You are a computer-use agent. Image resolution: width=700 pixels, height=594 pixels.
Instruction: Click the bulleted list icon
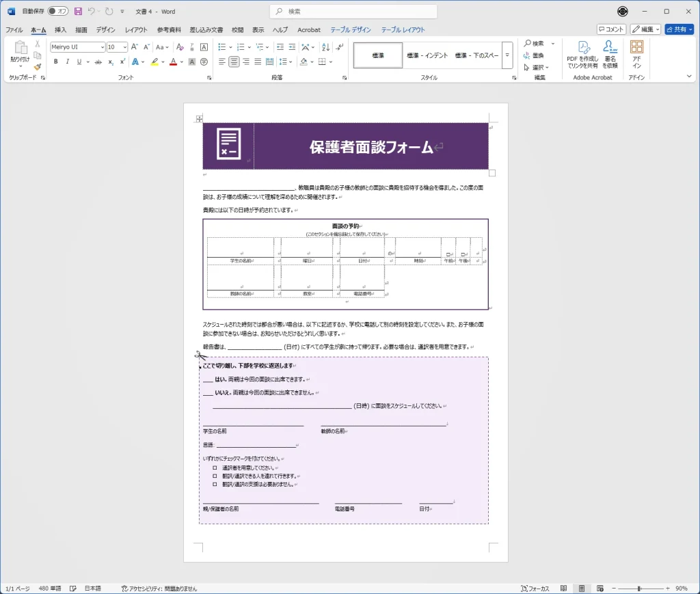[x=222, y=47]
